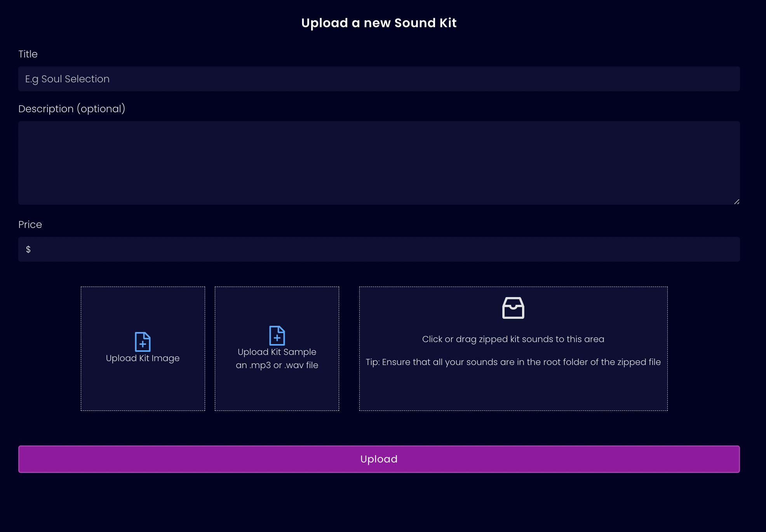The width and height of the screenshot is (766, 532).
Task: Click "an .mp3 or .wav file" text
Action: click(277, 365)
